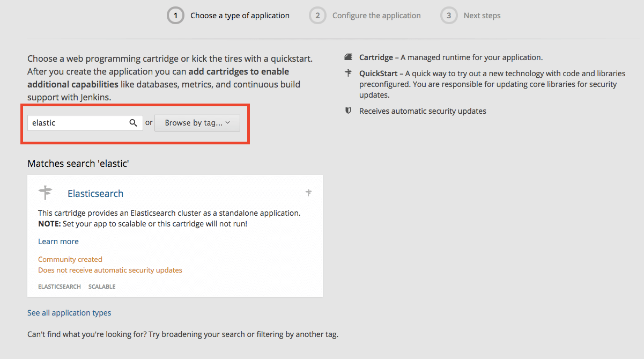Select step 1 circle icon
The image size is (644, 359).
(x=175, y=16)
